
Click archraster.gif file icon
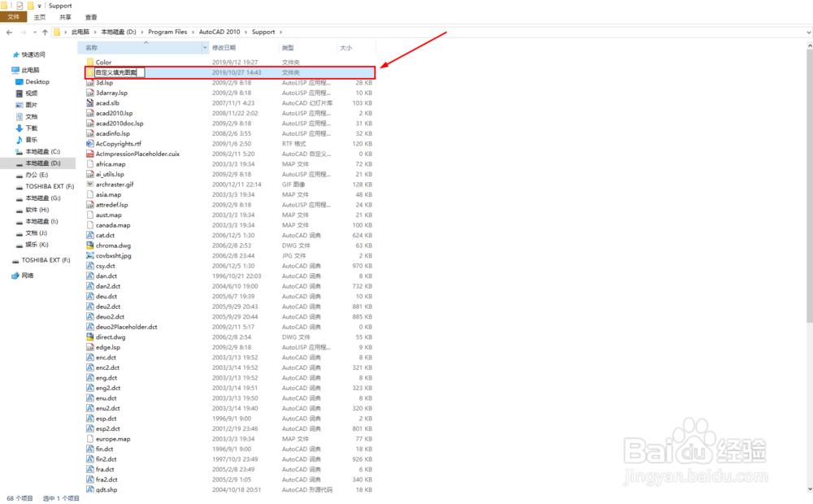(x=90, y=184)
